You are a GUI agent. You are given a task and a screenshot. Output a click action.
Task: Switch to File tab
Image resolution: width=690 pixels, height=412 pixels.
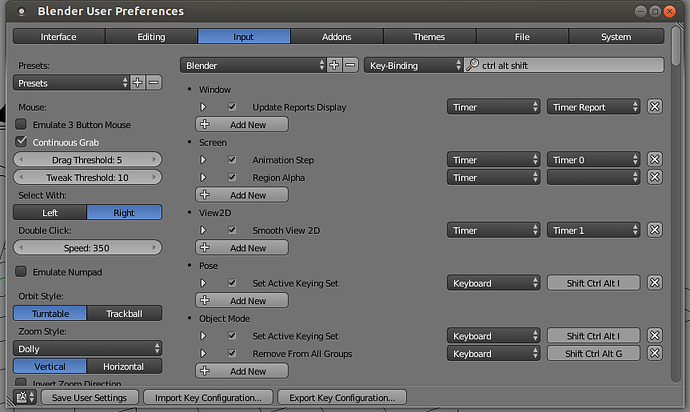coord(522,36)
